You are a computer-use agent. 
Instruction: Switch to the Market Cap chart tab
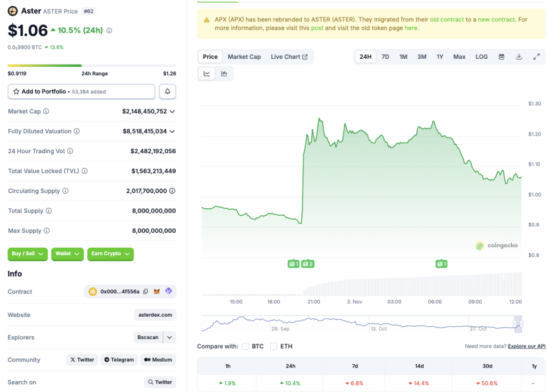[244, 56]
